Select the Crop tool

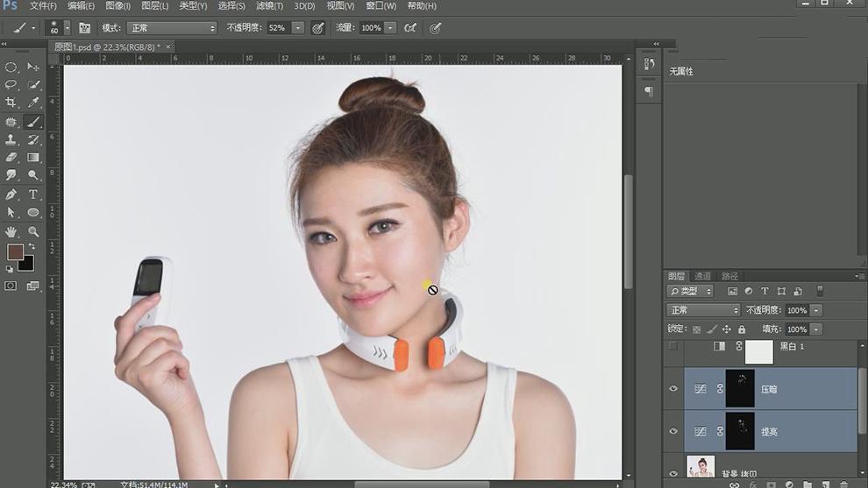pos(11,103)
